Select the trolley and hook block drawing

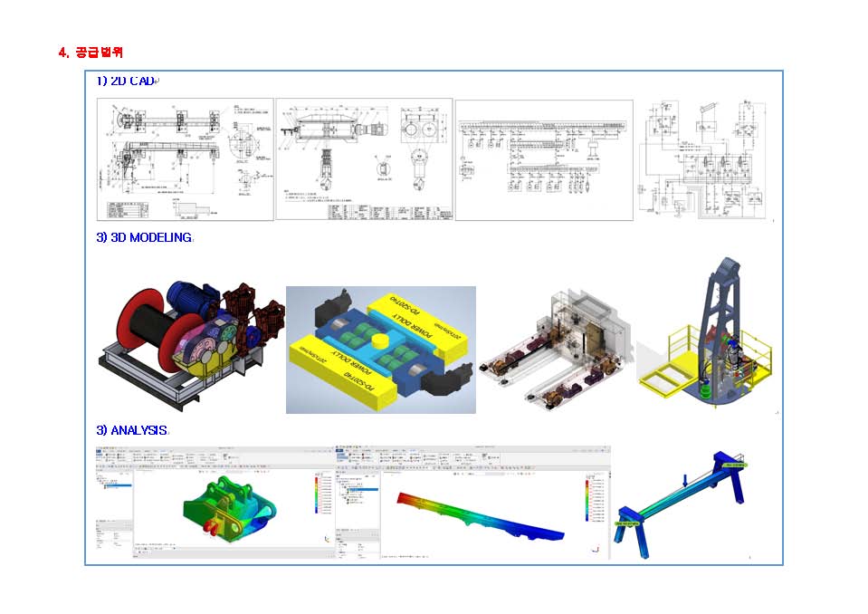(x=364, y=159)
